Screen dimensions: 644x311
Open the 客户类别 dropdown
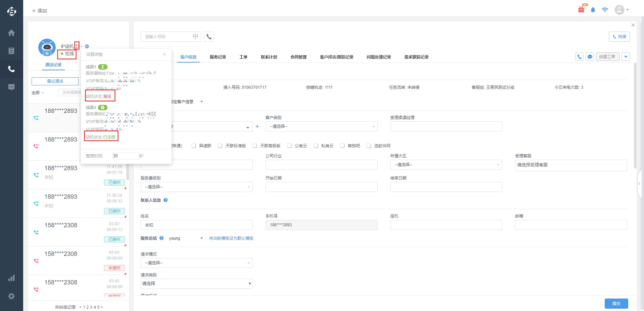tap(321, 126)
